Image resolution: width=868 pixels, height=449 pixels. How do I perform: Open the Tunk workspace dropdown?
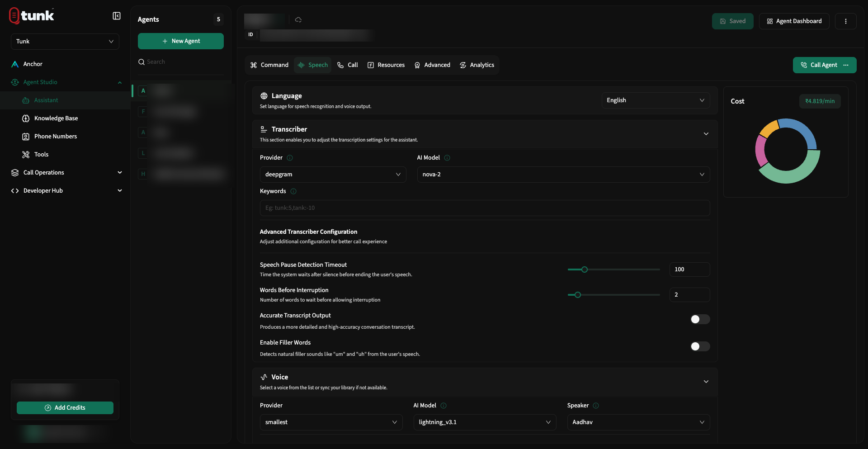65,42
